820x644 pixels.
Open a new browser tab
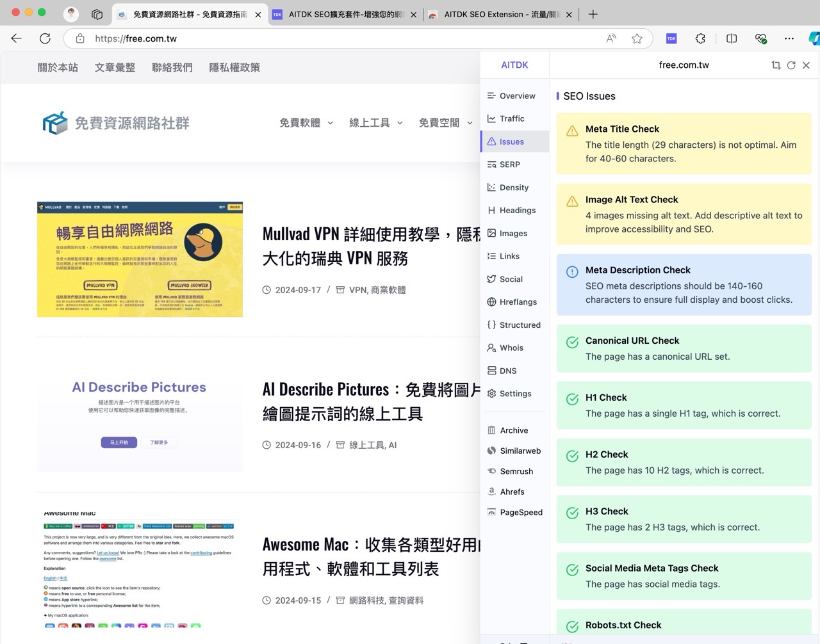pos(593,14)
